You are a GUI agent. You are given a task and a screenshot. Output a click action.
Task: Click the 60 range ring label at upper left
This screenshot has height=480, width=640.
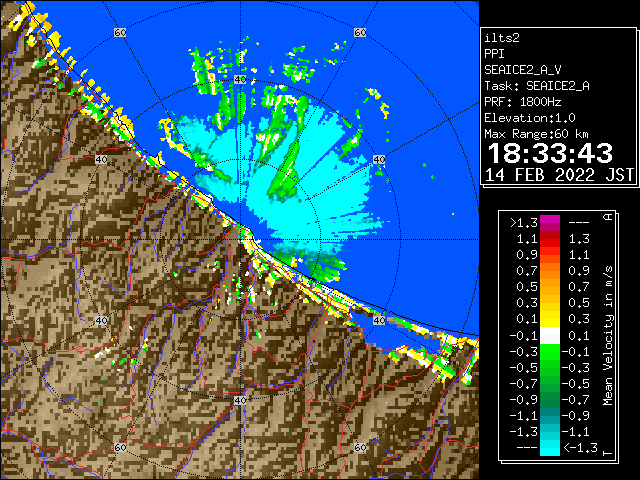[x=120, y=32]
